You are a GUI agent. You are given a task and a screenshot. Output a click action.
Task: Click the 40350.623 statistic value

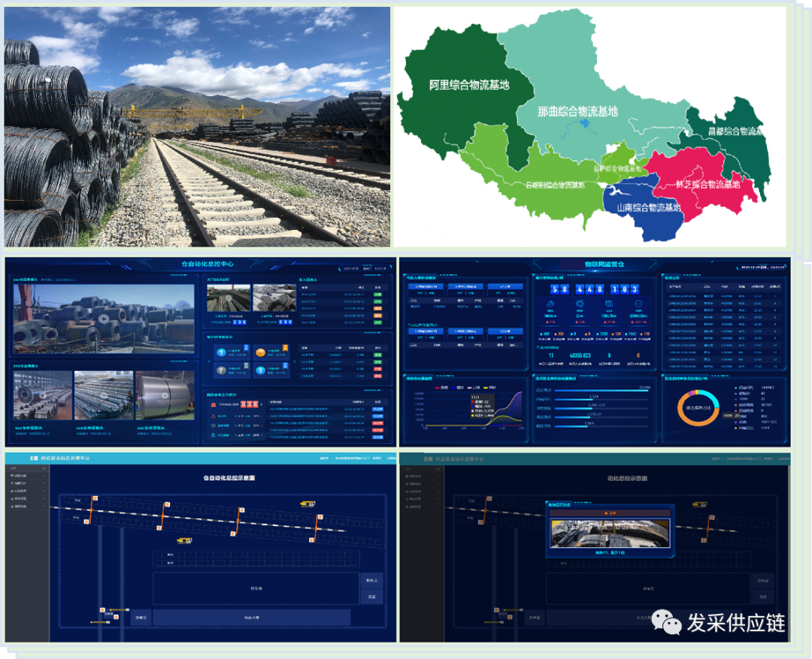(580, 355)
